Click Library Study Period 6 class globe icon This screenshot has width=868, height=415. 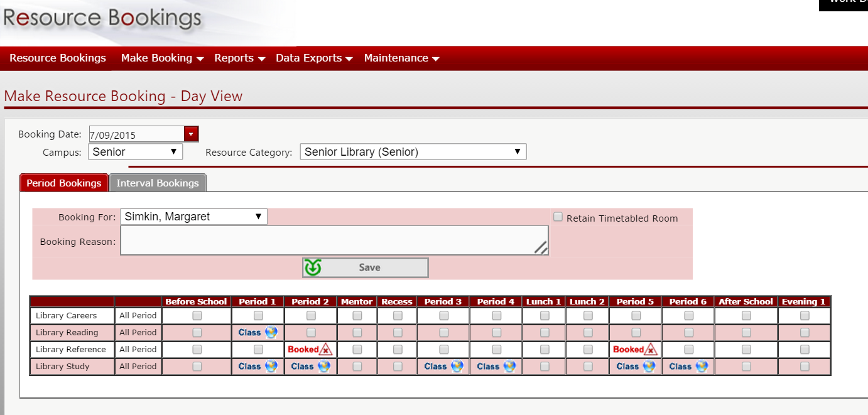coord(702,367)
